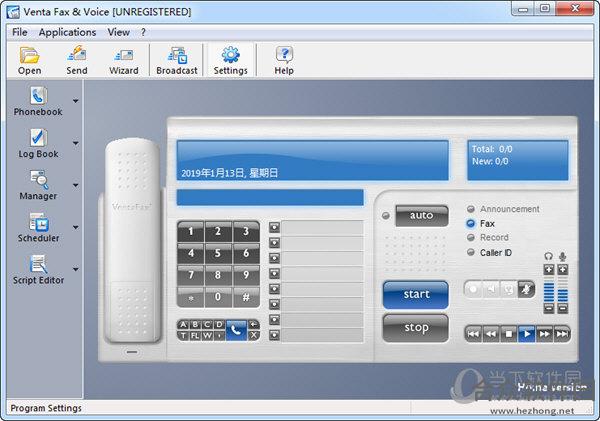Screen dimensions: 600x421
Task: Click the Total/New message counter display
Action: 518,160
